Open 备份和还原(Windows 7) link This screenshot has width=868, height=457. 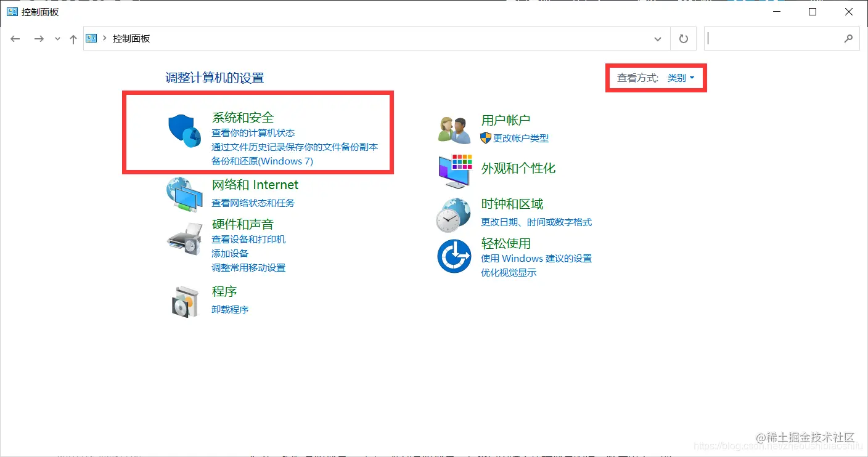(x=263, y=161)
